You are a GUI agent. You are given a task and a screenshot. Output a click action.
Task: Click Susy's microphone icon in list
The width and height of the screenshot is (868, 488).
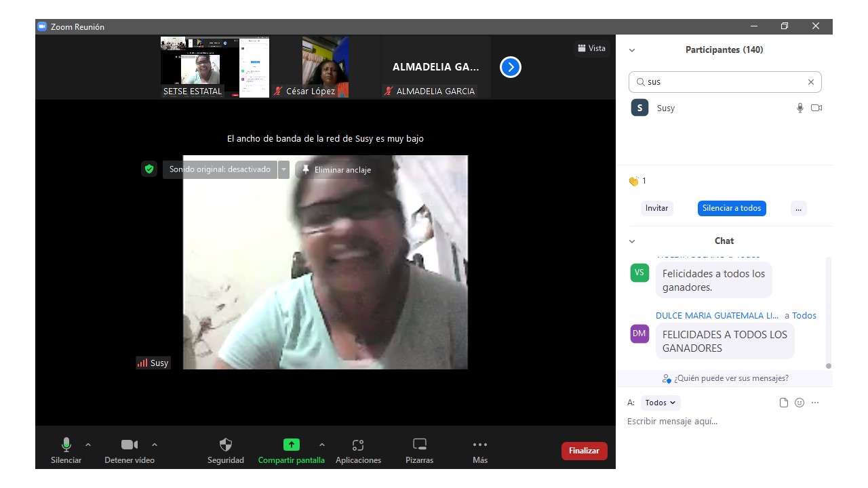coord(800,108)
